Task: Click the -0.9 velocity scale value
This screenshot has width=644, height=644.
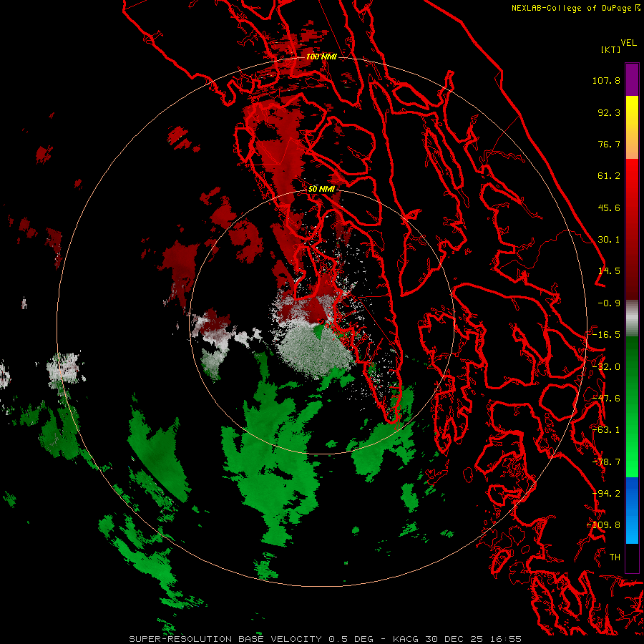Action: [x=609, y=303]
